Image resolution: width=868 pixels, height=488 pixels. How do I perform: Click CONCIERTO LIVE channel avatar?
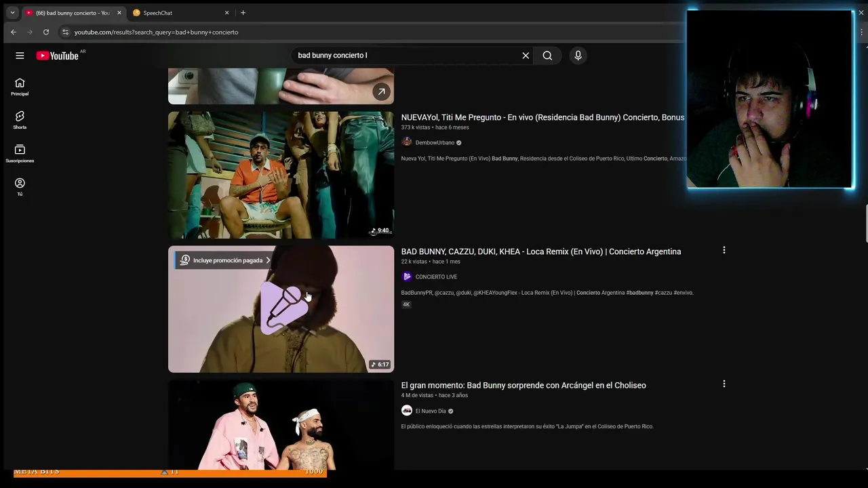[x=407, y=277]
